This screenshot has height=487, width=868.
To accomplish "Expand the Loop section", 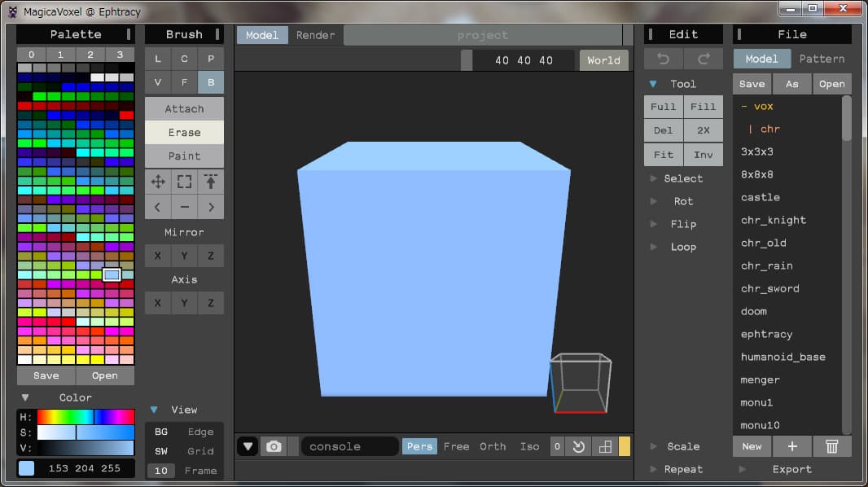I will [x=653, y=247].
